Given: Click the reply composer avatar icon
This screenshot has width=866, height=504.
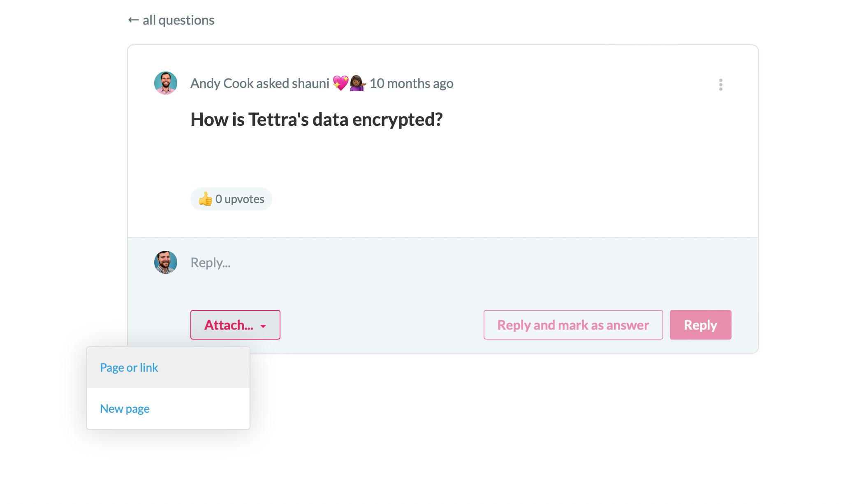Looking at the screenshot, I should [x=166, y=261].
